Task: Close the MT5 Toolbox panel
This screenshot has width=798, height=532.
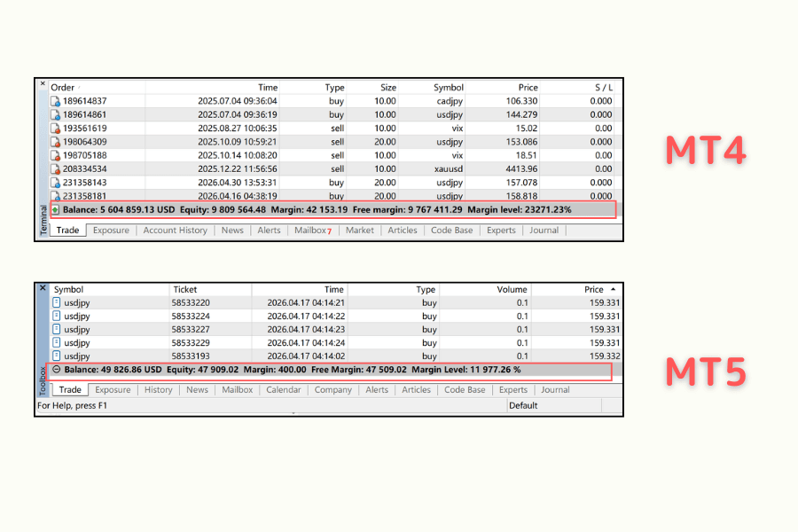Action: [43, 287]
